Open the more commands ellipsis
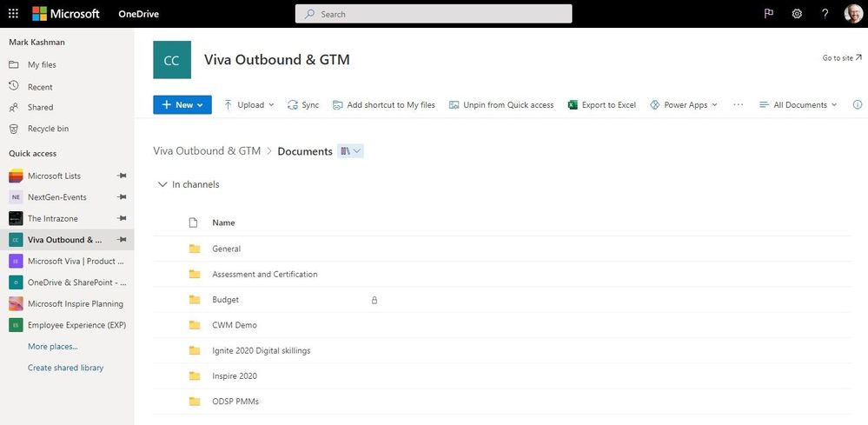Image resolution: width=868 pixels, height=425 pixels. [x=738, y=104]
